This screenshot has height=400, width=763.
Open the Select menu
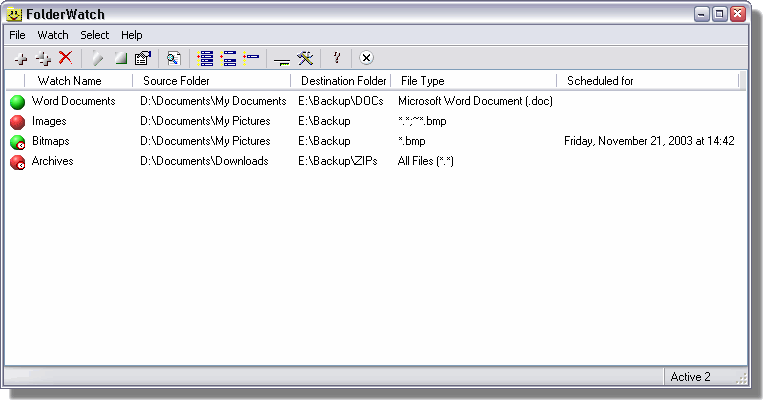pyautogui.click(x=95, y=35)
